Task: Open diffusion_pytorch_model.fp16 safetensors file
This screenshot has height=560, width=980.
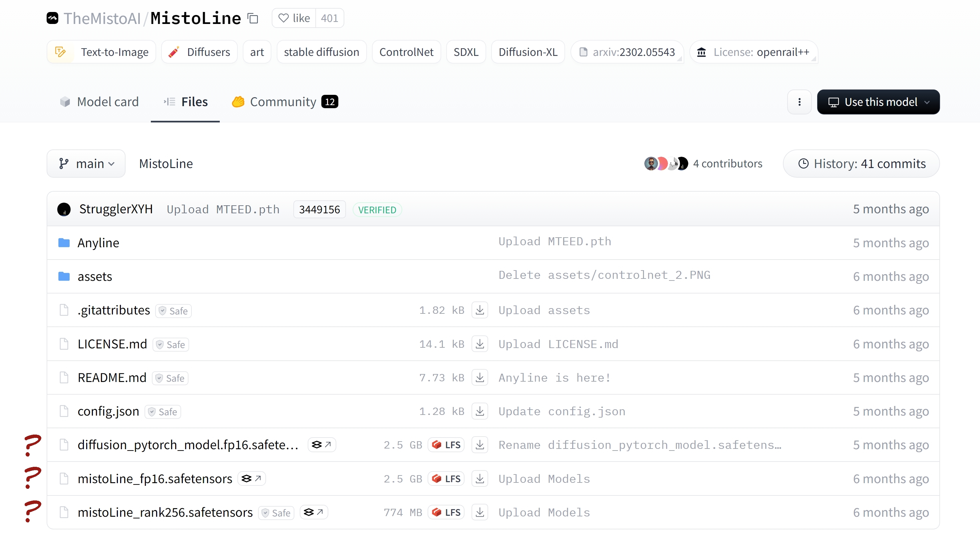Action: pyautogui.click(x=188, y=445)
